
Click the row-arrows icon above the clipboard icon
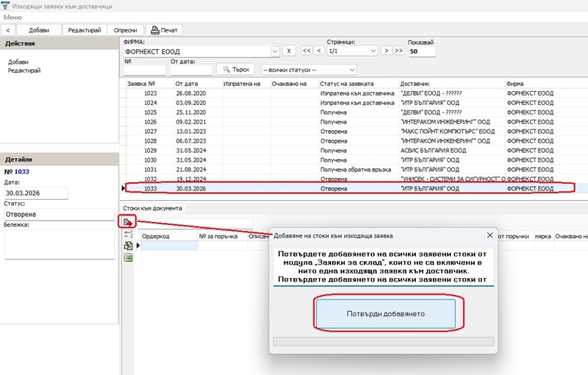(x=127, y=235)
